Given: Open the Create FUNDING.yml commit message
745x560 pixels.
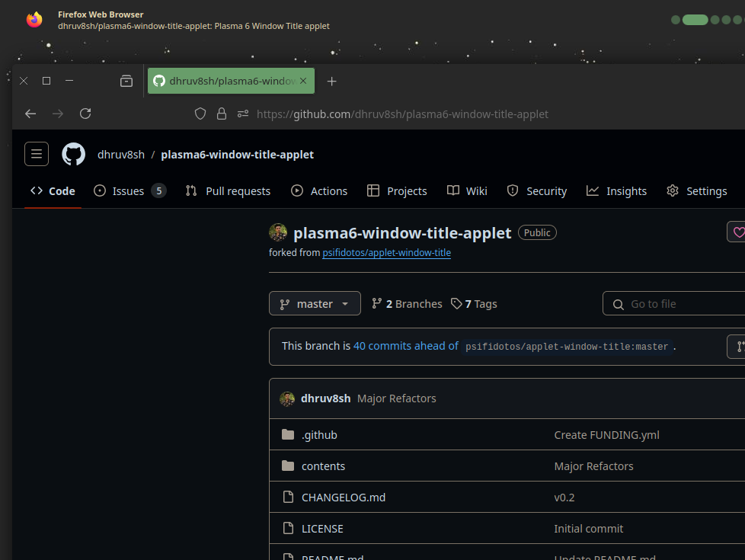Looking at the screenshot, I should click(x=606, y=435).
